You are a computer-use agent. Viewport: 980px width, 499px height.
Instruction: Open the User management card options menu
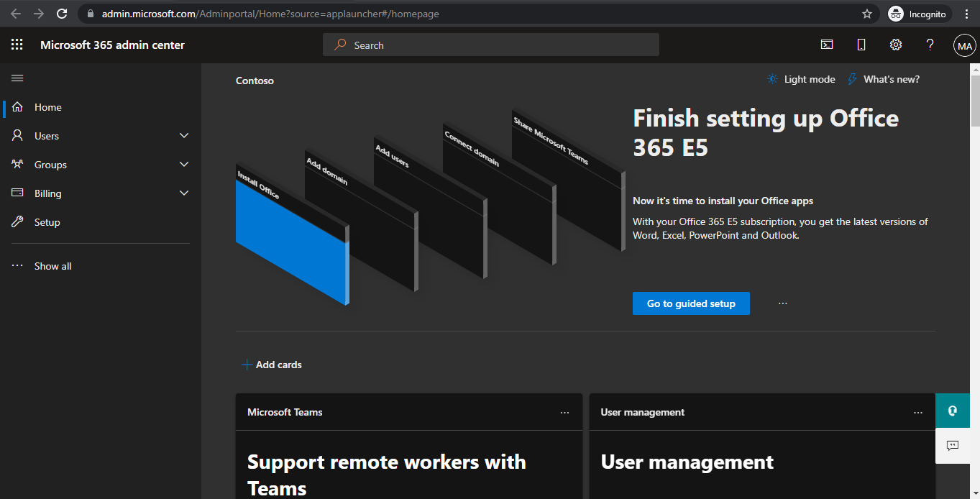(918, 411)
